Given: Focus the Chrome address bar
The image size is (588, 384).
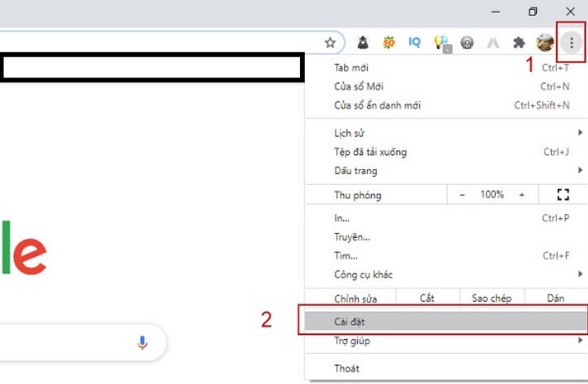Looking at the screenshot, I should coord(161,43).
